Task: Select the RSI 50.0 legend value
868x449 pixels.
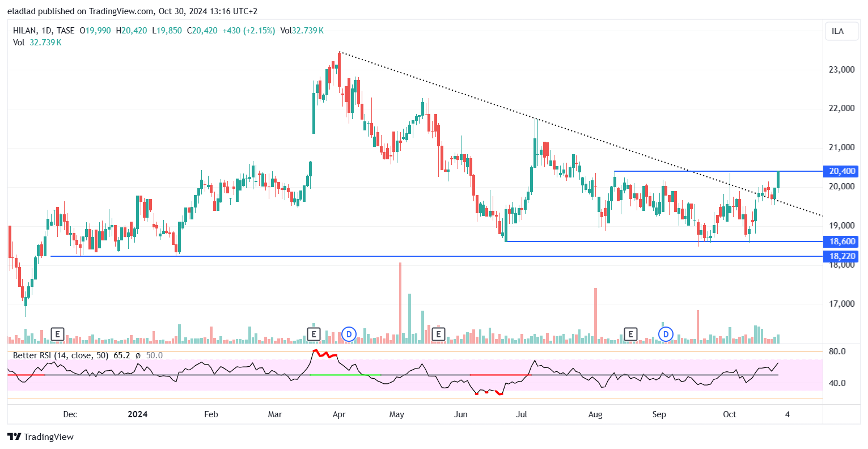Action: [x=154, y=355]
